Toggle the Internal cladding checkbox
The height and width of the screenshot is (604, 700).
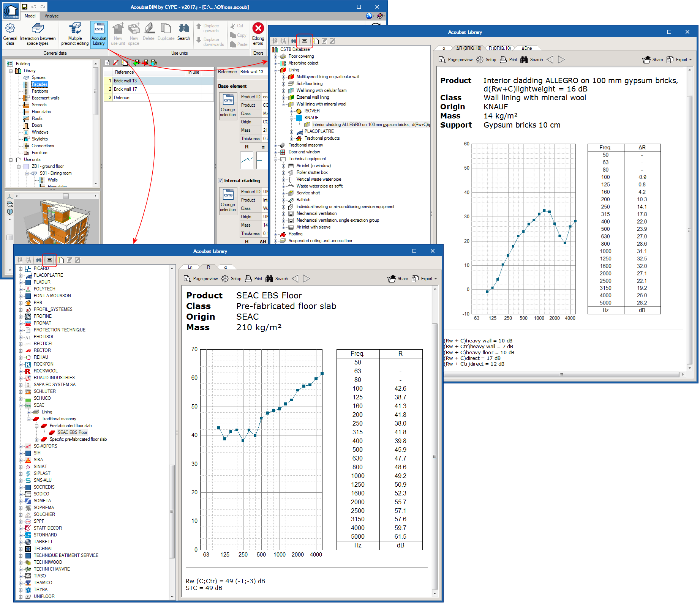click(220, 181)
